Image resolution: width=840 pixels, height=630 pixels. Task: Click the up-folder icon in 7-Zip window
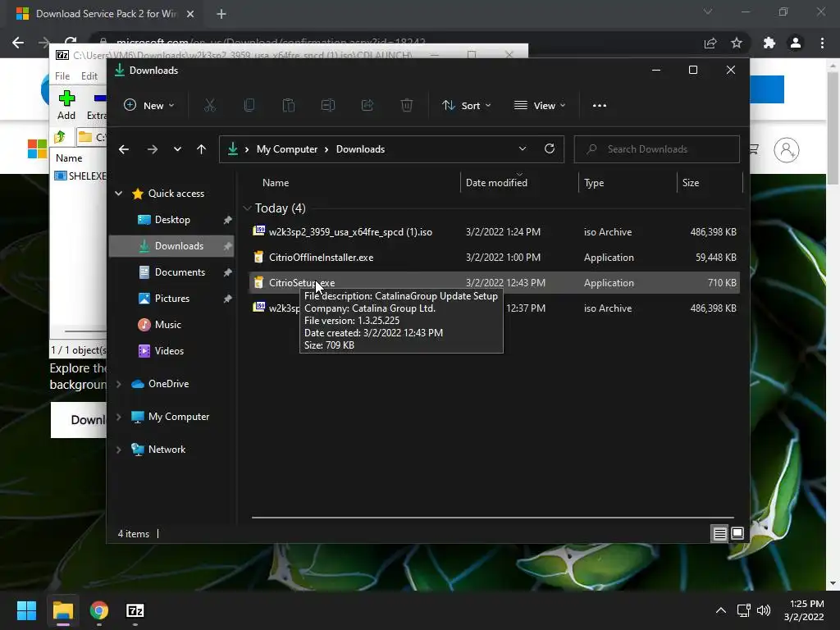[60, 137]
